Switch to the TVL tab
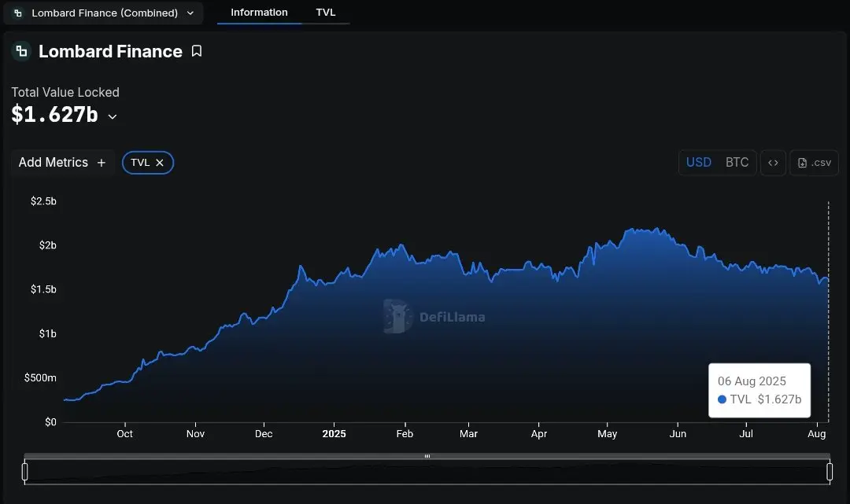 click(x=326, y=12)
